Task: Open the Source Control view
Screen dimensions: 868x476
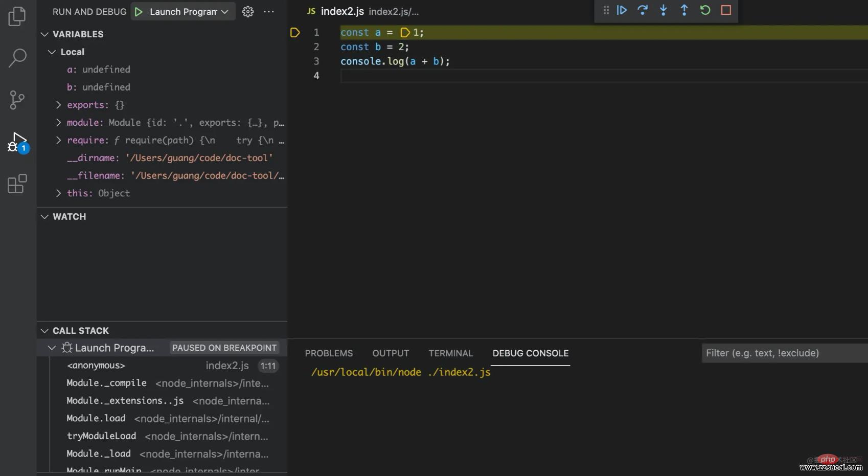Action: [17, 100]
